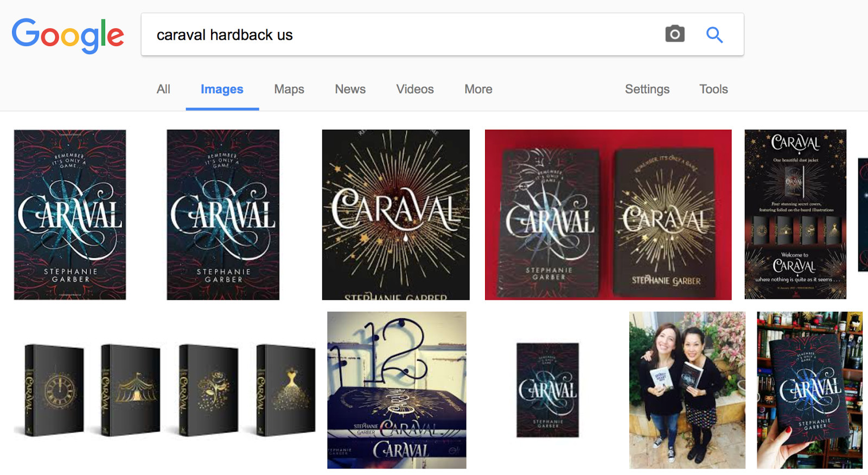868x475 pixels.
Task: Select the Images tab
Action: tap(222, 89)
